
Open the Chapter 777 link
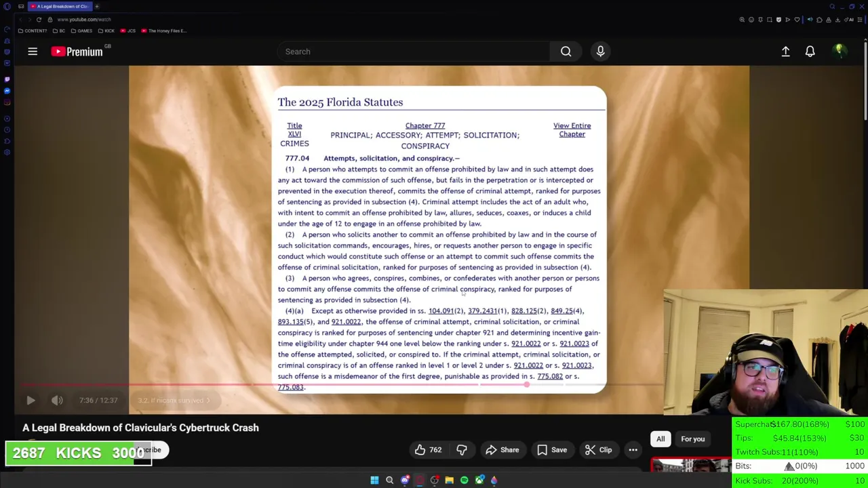pyautogui.click(x=425, y=125)
